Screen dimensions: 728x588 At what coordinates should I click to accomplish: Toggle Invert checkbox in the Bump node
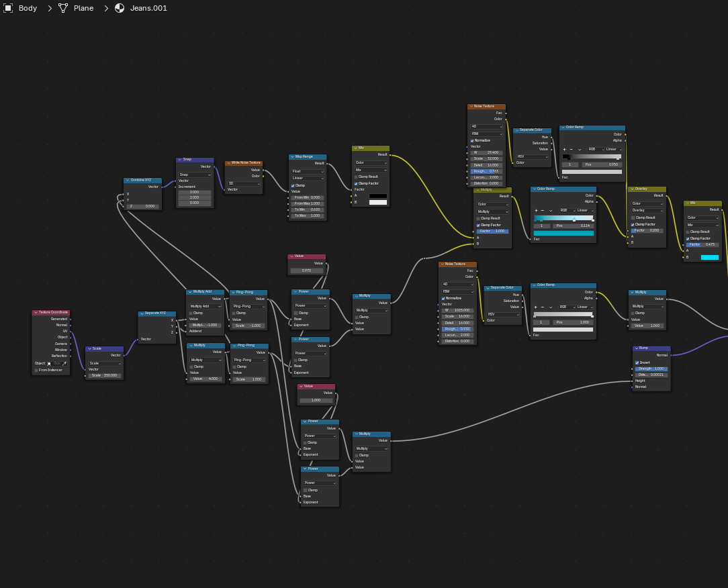637,362
